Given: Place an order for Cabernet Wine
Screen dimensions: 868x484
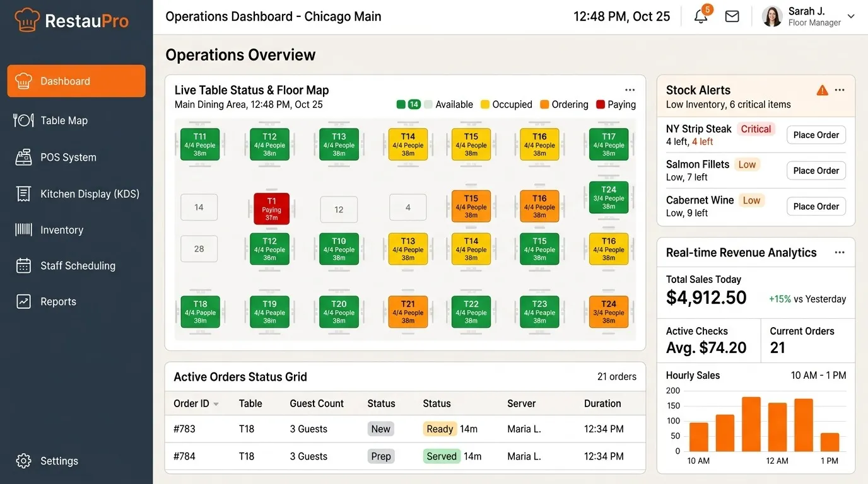Looking at the screenshot, I should click(816, 207).
